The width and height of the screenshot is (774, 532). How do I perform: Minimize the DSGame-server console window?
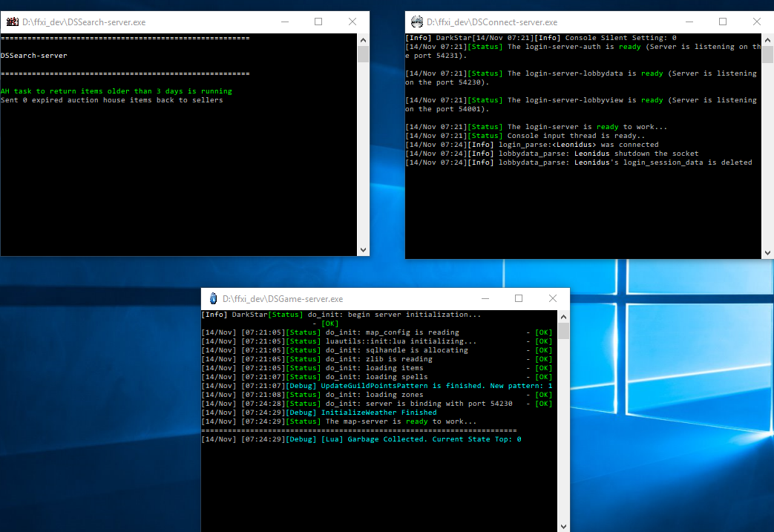tap(485, 299)
